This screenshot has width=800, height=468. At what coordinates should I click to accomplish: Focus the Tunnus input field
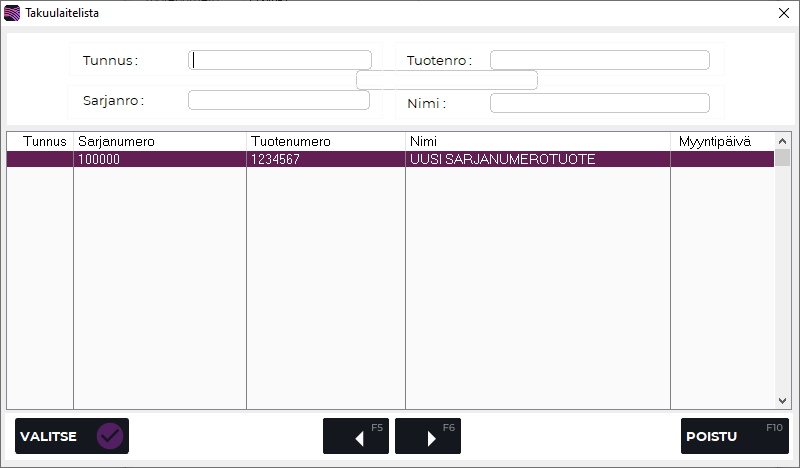[x=280, y=60]
